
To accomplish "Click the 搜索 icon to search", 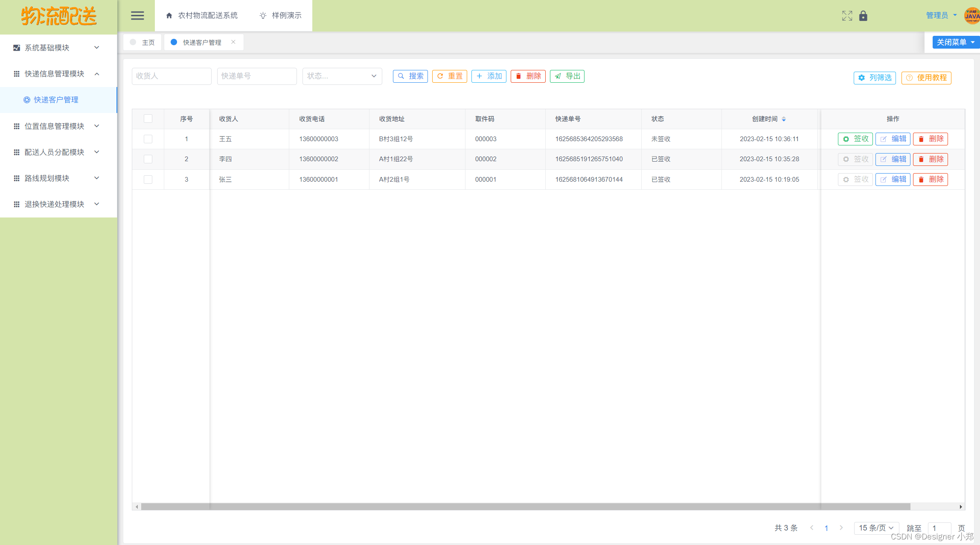I will pyautogui.click(x=410, y=76).
